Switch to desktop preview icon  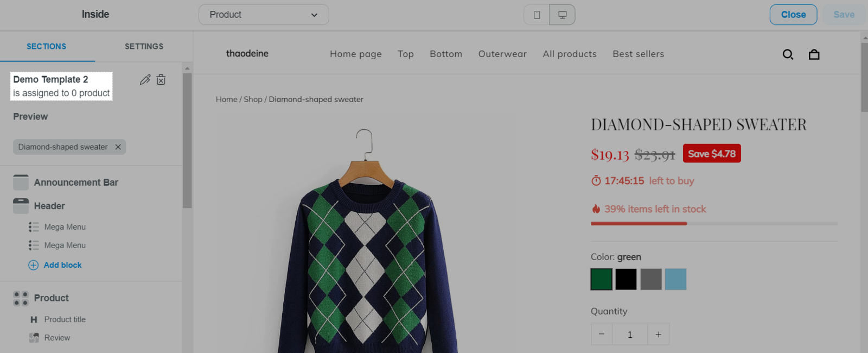(x=562, y=15)
